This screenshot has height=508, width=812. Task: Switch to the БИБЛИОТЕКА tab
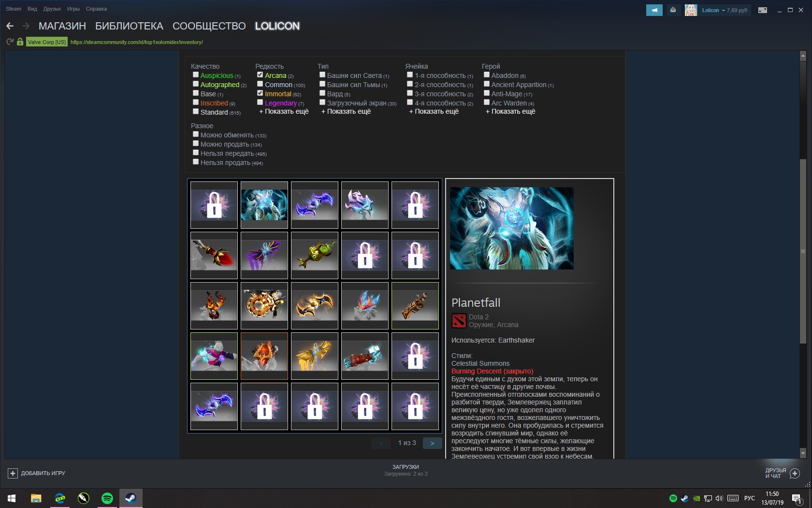pos(129,26)
